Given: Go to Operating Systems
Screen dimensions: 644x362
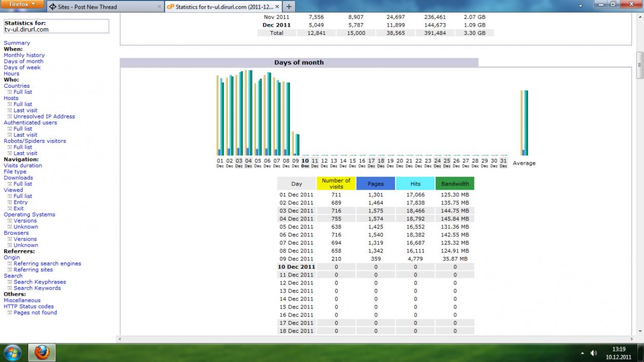Looking at the screenshot, I should coord(29,215).
